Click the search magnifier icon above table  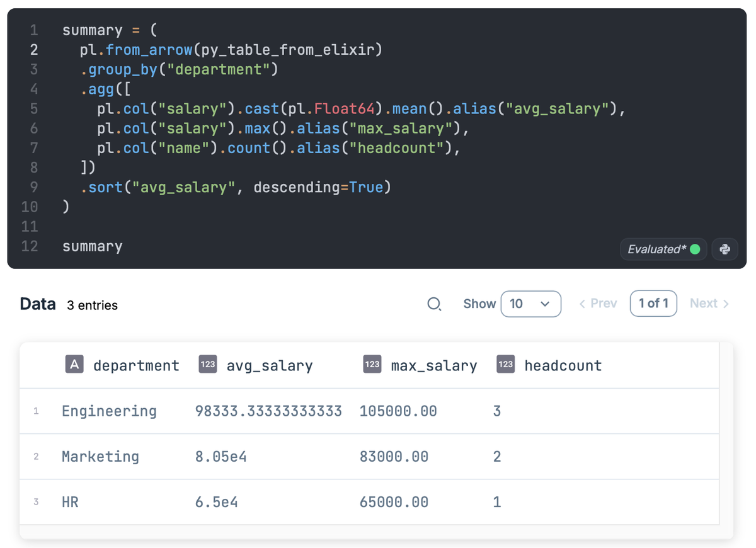pyautogui.click(x=434, y=304)
